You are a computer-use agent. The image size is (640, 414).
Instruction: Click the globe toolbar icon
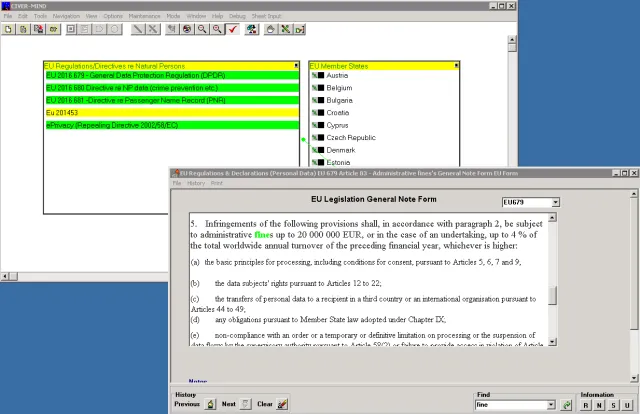(x=187, y=29)
